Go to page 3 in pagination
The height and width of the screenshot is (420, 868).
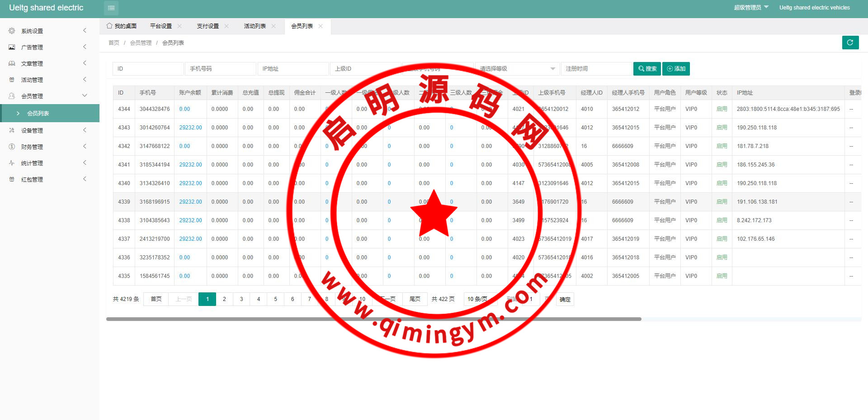coord(241,299)
